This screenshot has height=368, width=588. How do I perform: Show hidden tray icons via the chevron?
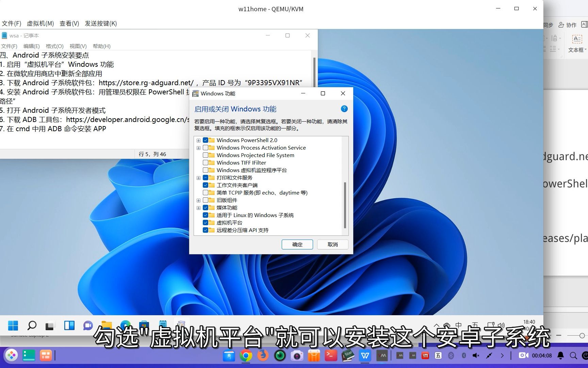coord(437,325)
